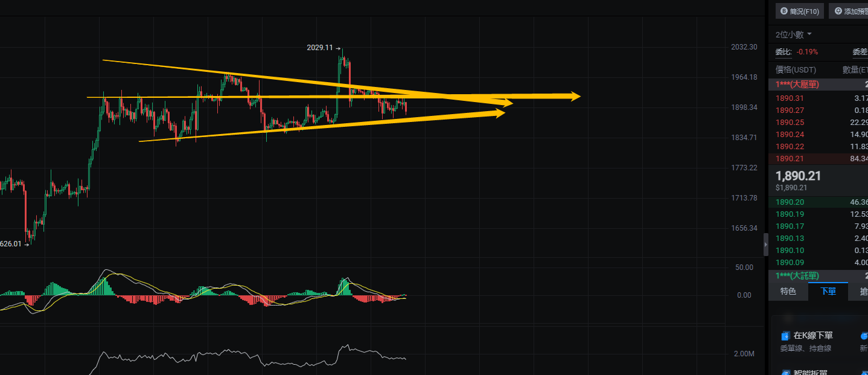
Task: Click the MACD 50.00 axis label
Action: tap(744, 267)
